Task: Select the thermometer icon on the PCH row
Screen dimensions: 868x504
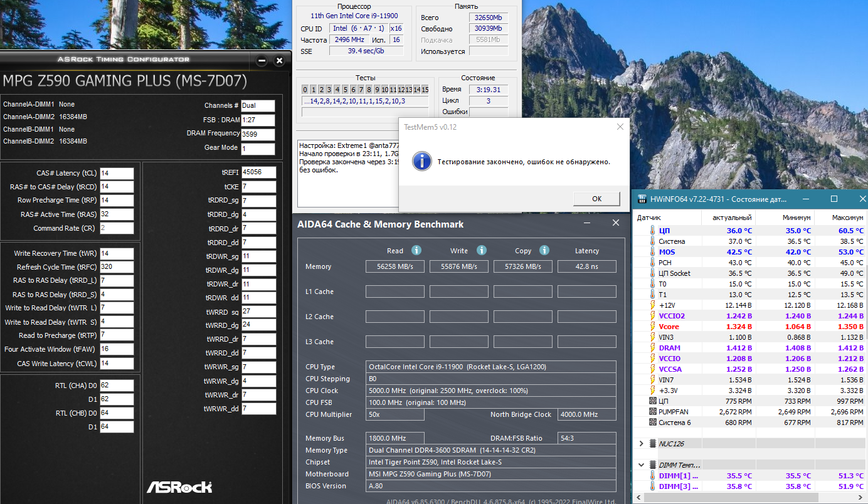Action: tap(652, 263)
